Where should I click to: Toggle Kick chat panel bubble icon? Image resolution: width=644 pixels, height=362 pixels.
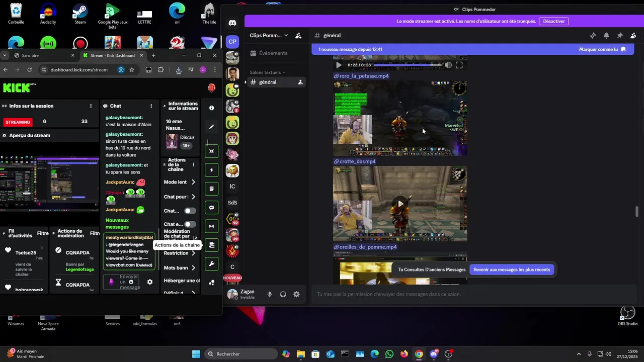(211, 208)
